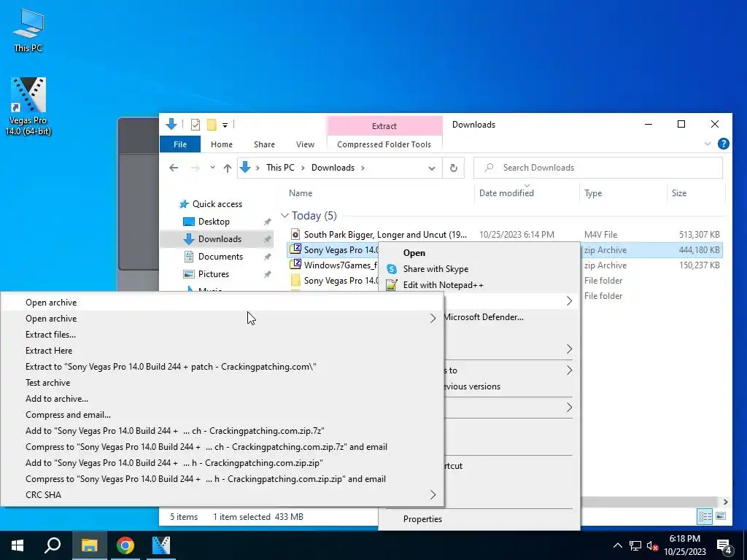The height and width of the screenshot is (560, 747).
Task: Refresh the Downloads folder view
Action: click(x=454, y=168)
